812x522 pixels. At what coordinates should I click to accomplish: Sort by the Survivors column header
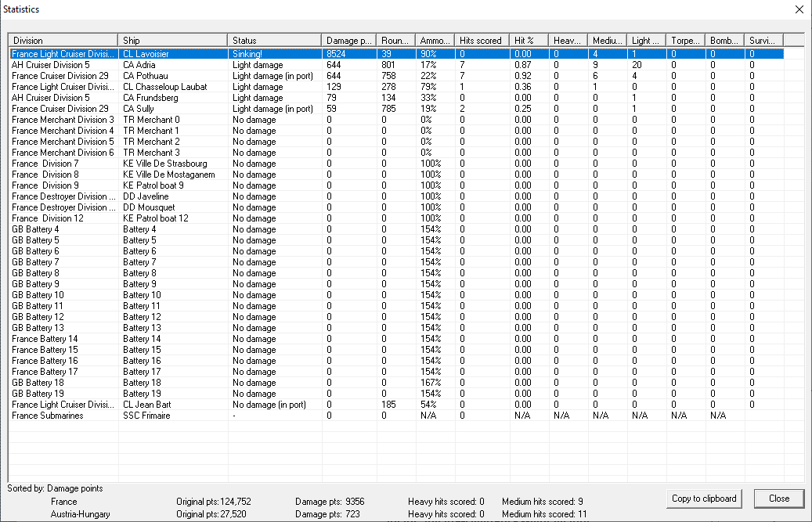click(763, 41)
